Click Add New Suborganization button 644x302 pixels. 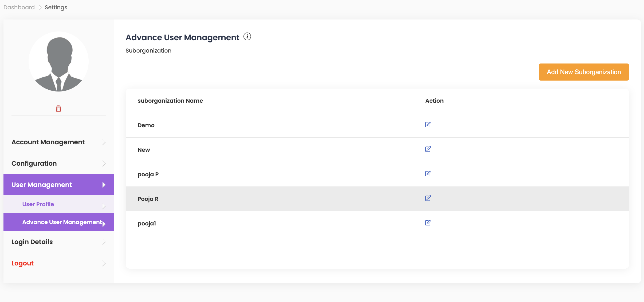tap(584, 72)
